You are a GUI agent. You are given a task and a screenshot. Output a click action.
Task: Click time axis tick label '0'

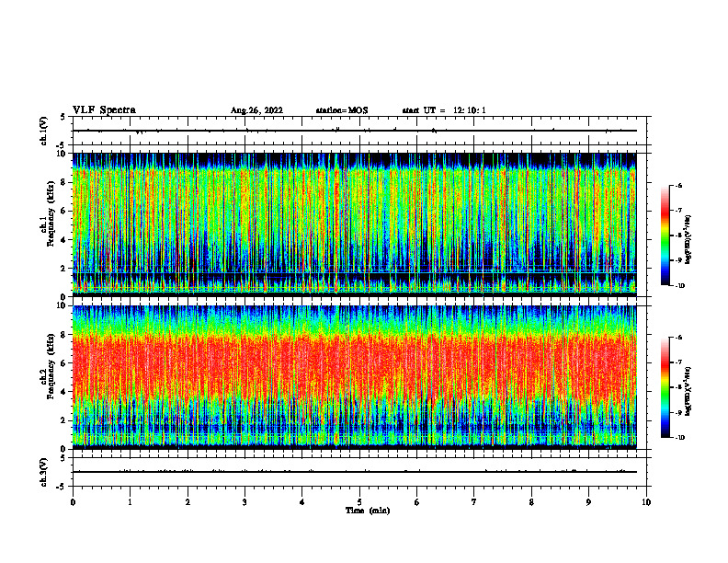click(73, 502)
